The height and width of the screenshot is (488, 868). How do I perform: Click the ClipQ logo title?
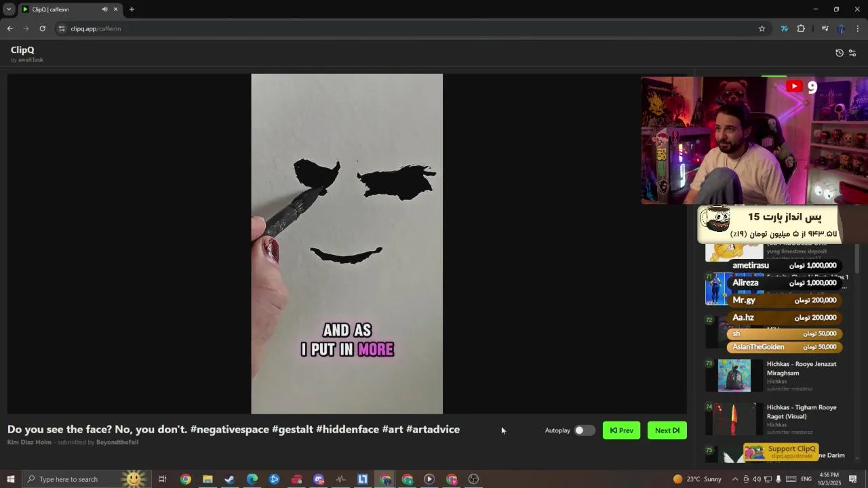pos(22,50)
